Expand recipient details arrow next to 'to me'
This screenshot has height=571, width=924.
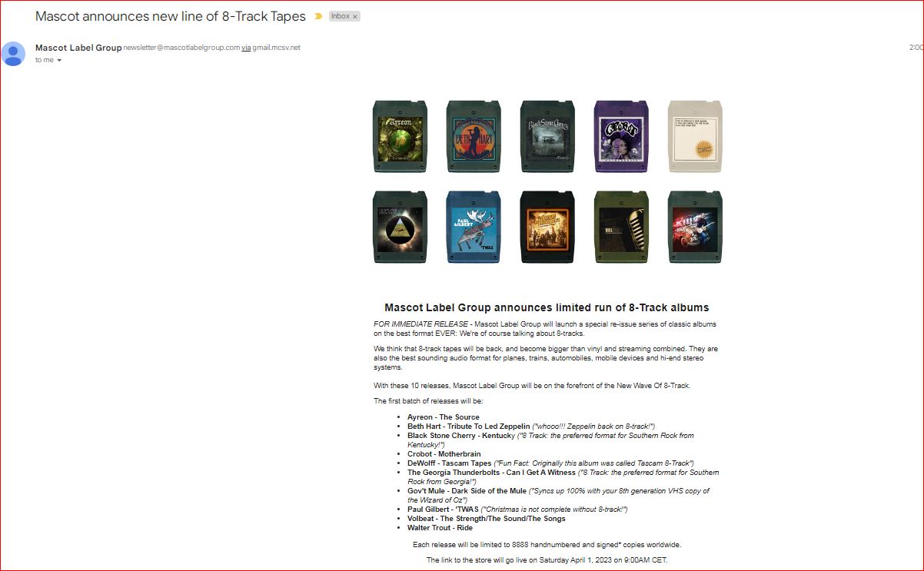pos(59,60)
